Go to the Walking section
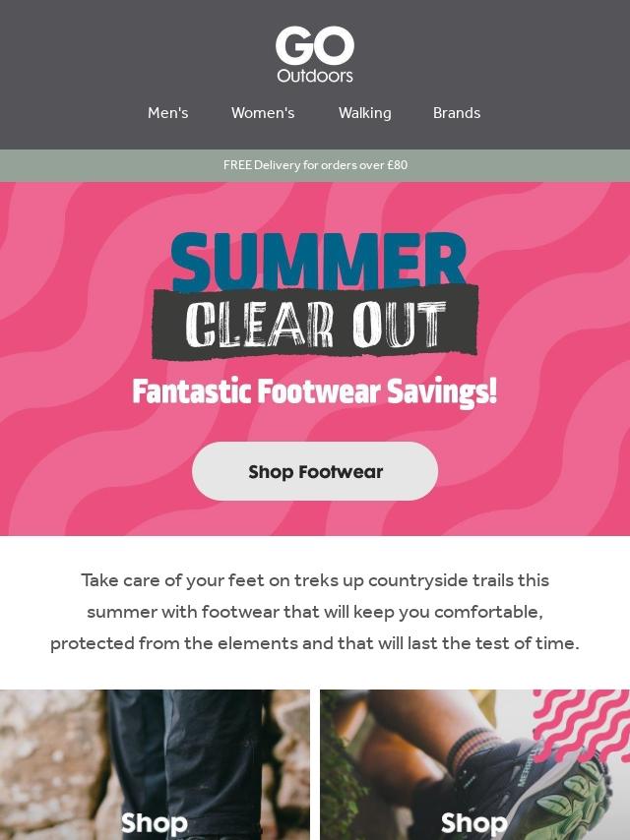630x840 pixels. [x=364, y=113]
